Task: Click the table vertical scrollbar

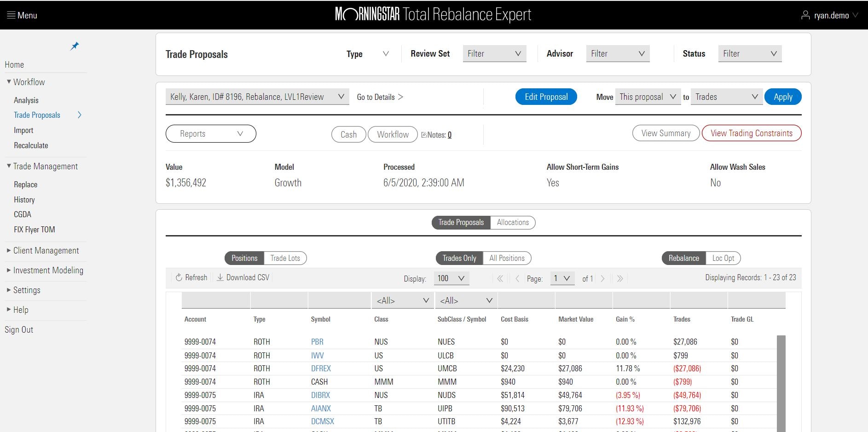Action: point(781,384)
